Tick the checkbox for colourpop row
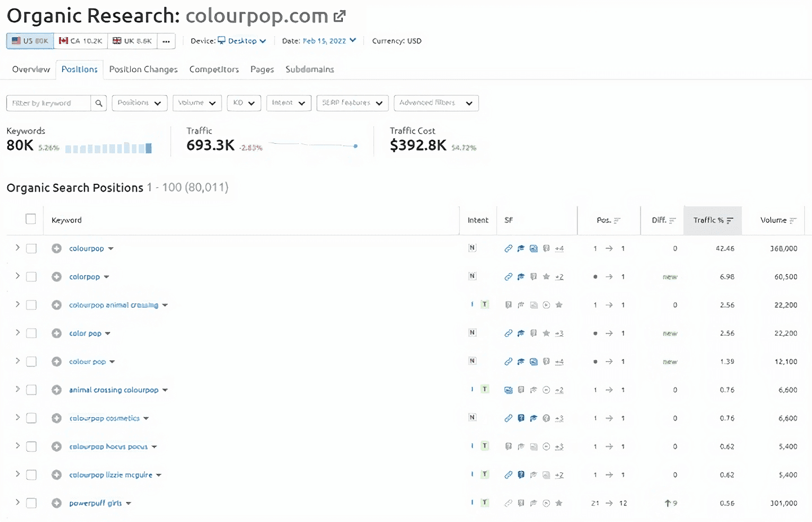Image resolution: width=812 pixels, height=522 pixels. [32, 249]
